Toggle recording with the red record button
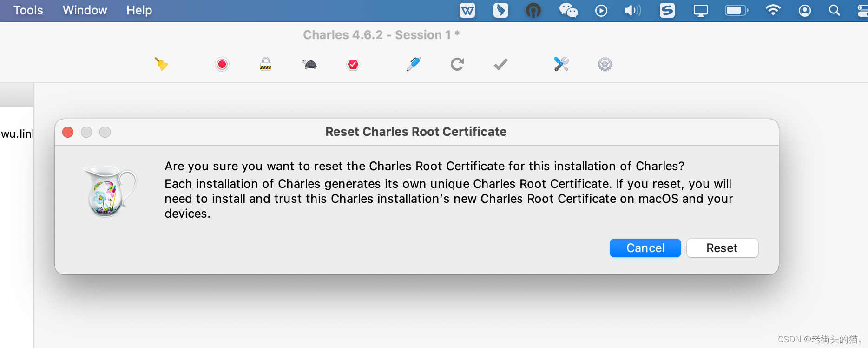This screenshot has width=868, height=348. 222,64
